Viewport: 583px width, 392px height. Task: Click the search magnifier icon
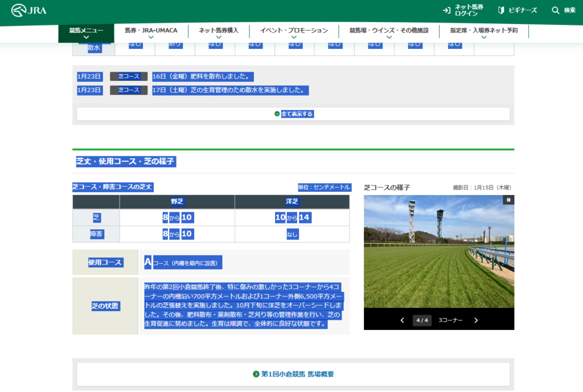point(556,10)
